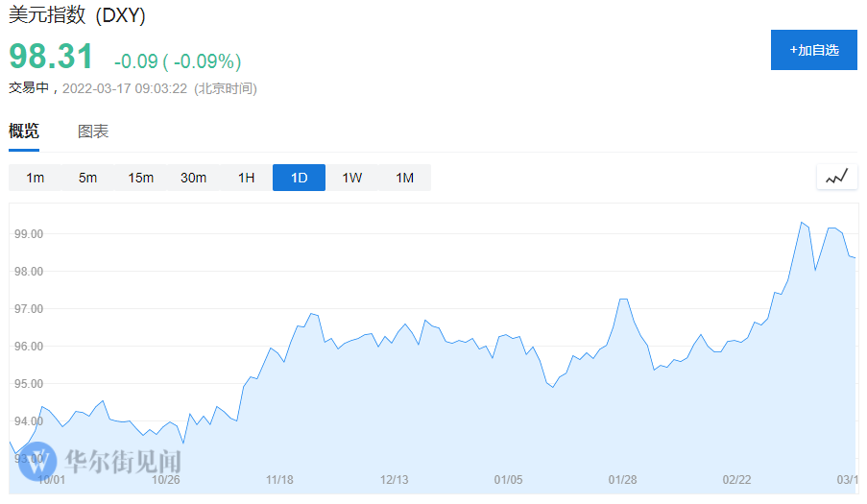Pick the 1H chart interval

[x=247, y=178]
